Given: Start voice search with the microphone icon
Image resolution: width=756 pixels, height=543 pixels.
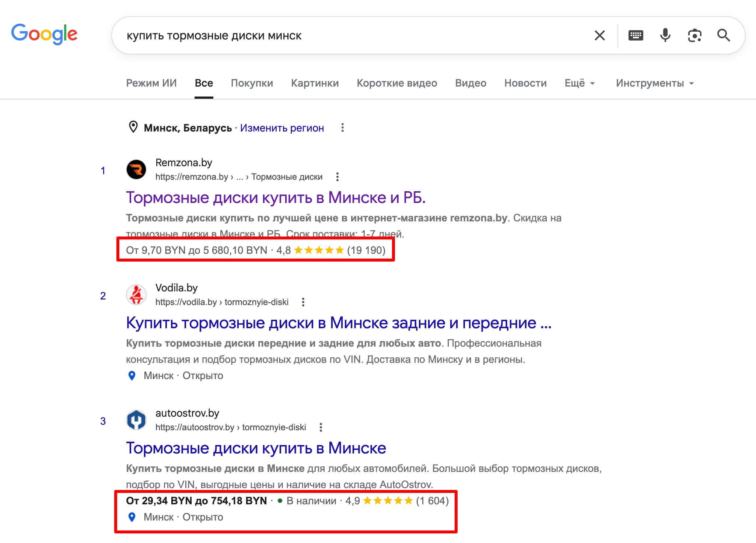Looking at the screenshot, I should (665, 35).
